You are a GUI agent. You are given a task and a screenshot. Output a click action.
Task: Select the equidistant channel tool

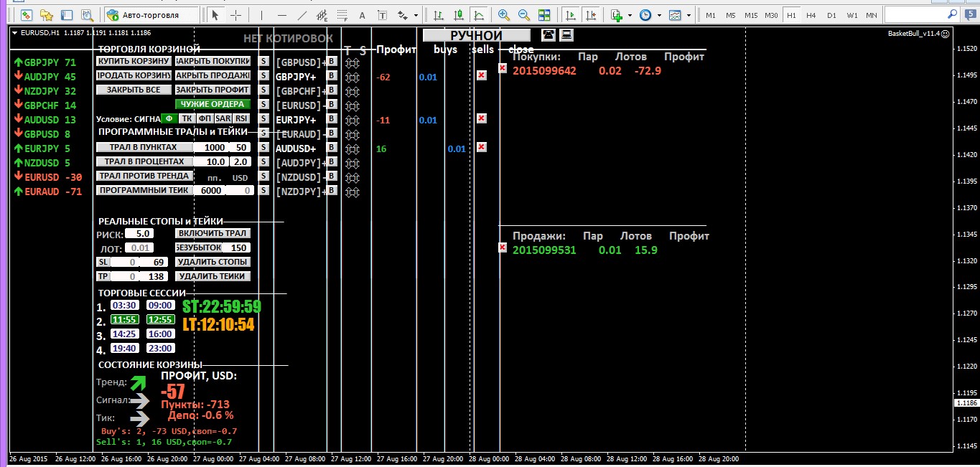[322, 14]
